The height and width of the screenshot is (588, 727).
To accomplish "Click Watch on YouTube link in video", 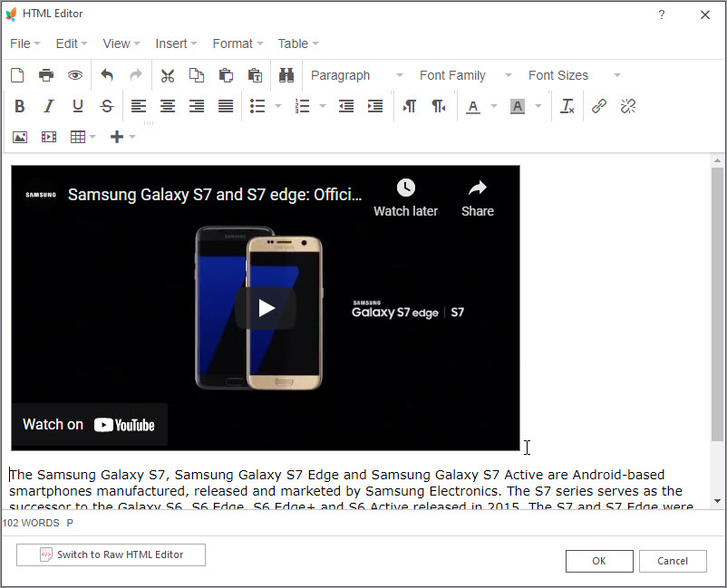I will [x=89, y=424].
